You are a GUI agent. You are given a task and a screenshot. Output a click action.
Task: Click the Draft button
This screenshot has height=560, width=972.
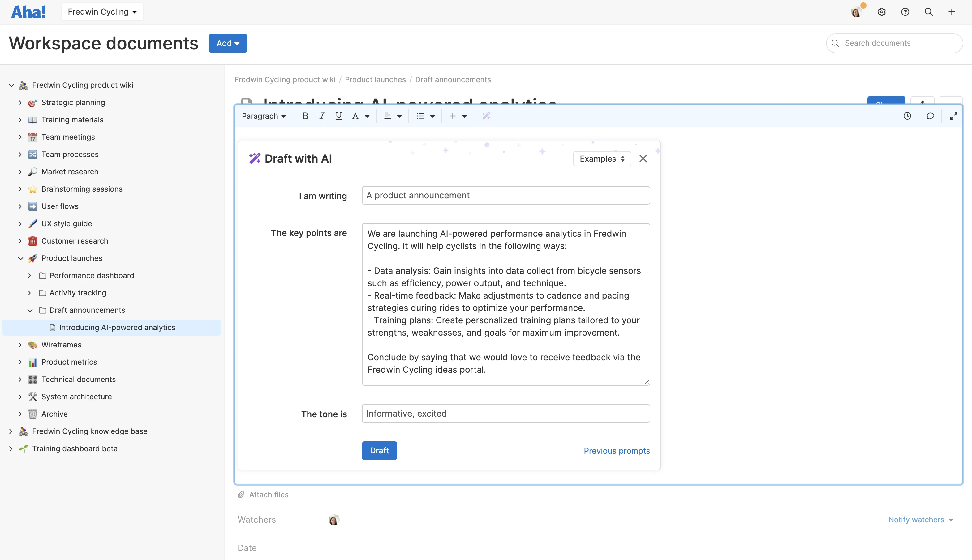click(x=379, y=450)
